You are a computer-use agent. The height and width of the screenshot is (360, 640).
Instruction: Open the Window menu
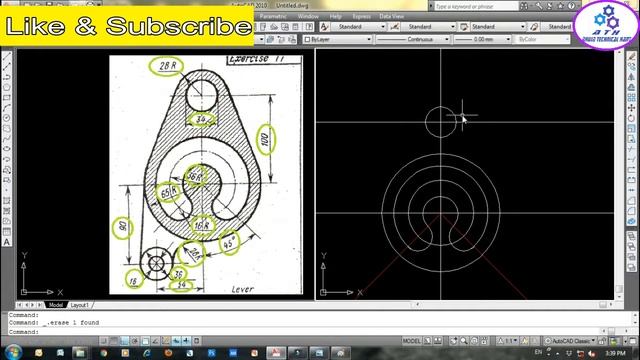pos(308,16)
